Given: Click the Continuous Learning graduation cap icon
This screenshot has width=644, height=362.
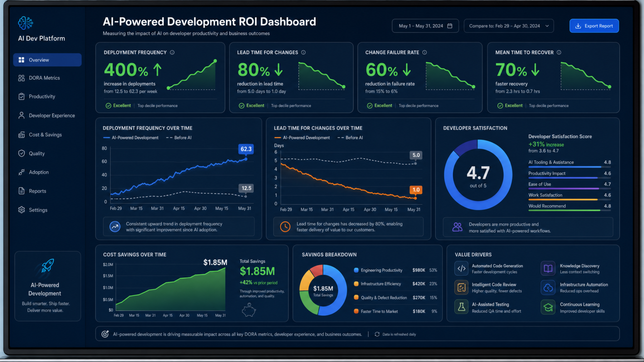Looking at the screenshot, I should tap(548, 307).
